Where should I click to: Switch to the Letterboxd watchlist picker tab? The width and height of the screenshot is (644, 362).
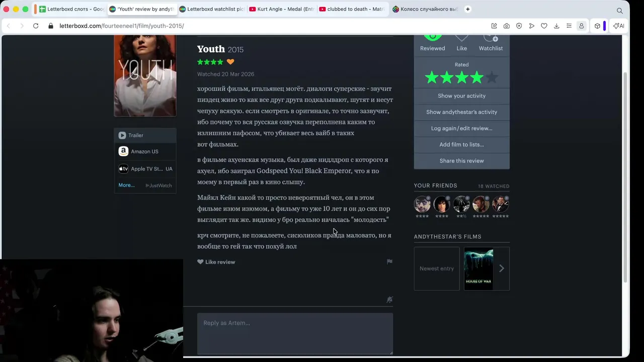pyautogui.click(x=212, y=9)
